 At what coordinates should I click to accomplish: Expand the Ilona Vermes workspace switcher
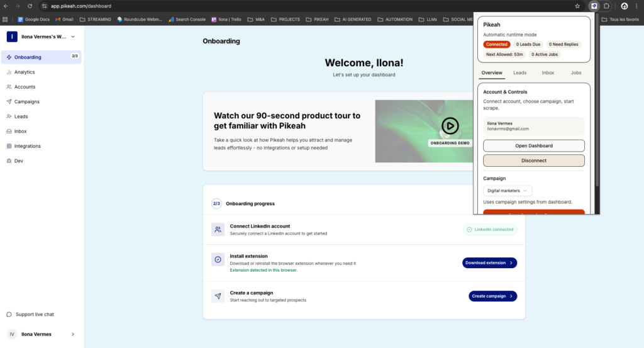pyautogui.click(x=73, y=37)
